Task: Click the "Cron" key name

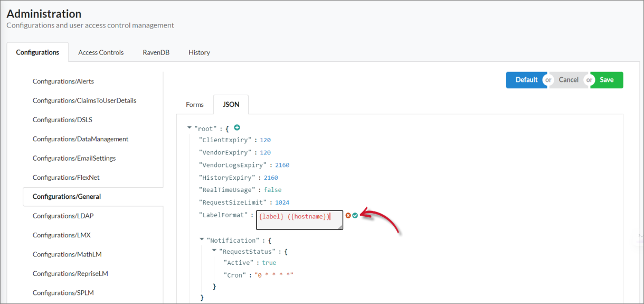Action: coord(235,275)
